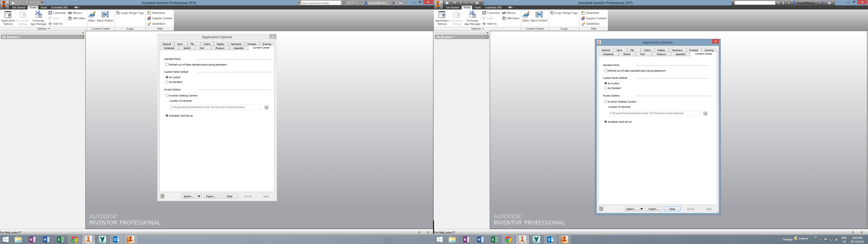Expand Import dropdown arrow in the 2015 dialog
868x244 pixels.
642,209
